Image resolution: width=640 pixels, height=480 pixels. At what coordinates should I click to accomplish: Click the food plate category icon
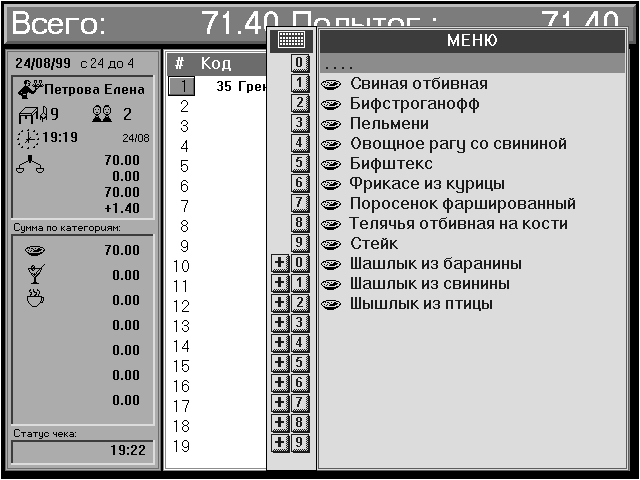pos(35,250)
